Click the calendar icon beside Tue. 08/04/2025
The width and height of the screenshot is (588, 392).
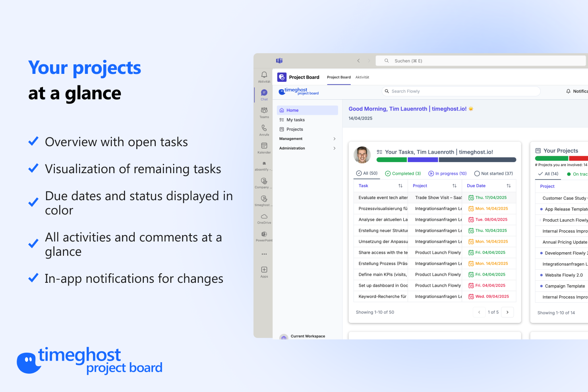coord(471,220)
